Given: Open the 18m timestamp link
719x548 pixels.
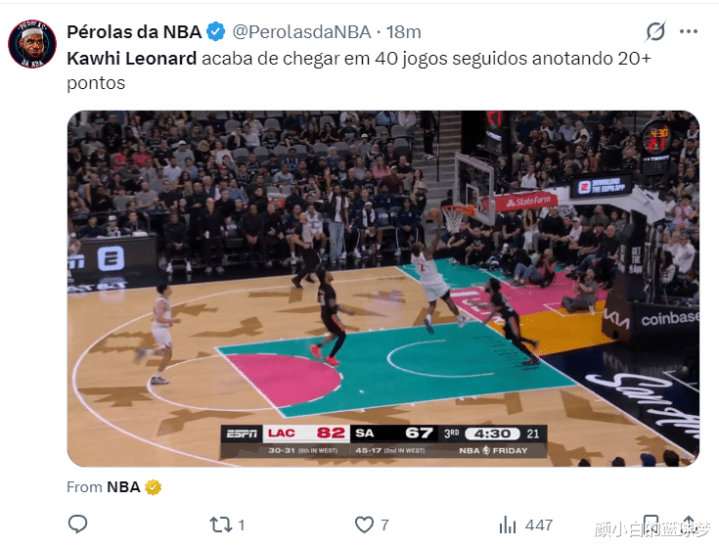Looking at the screenshot, I should pyautogui.click(x=404, y=32).
